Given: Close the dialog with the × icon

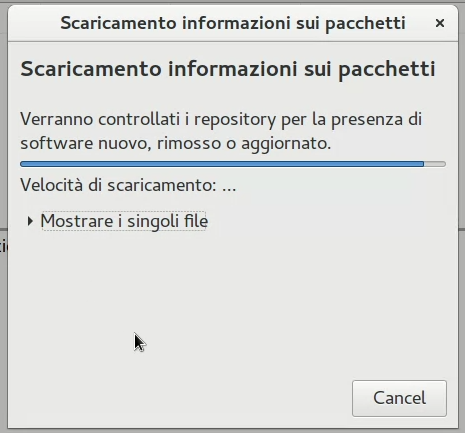Looking at the screenshot, I should click(440, 23).
